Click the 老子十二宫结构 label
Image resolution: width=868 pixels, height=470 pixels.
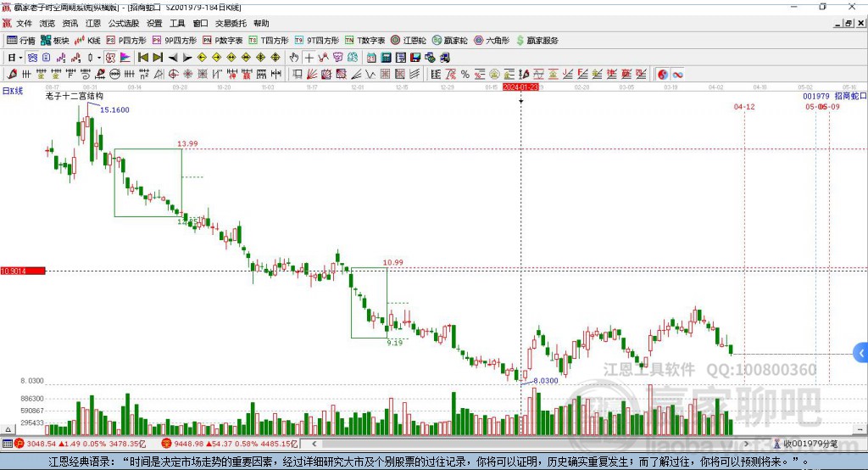[x=75, y=96]
